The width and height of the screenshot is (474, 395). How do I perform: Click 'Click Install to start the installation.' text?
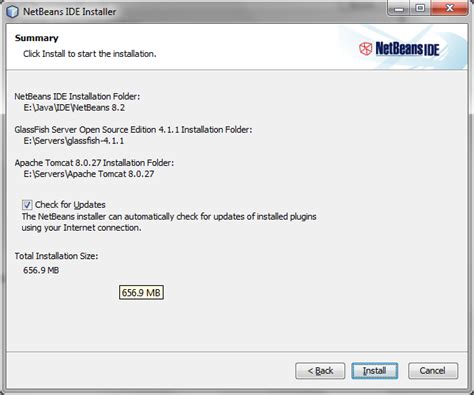click(90, 54)
